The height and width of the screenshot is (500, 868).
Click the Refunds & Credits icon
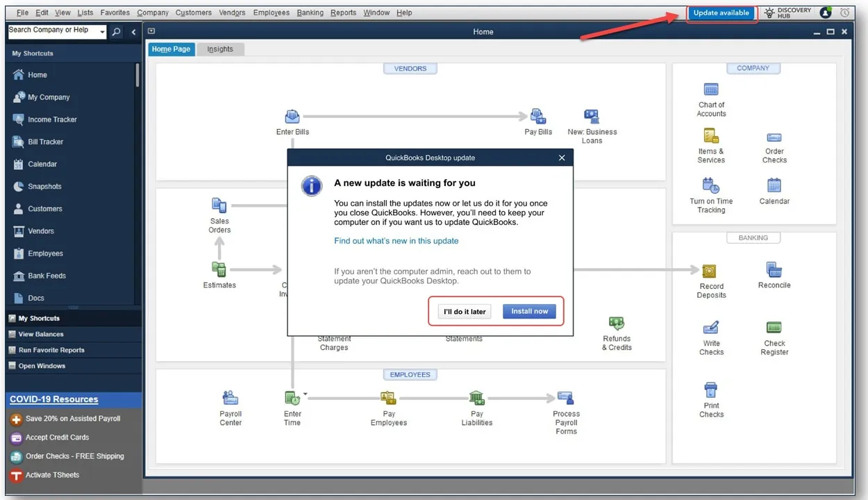click(x=617, y=324)
